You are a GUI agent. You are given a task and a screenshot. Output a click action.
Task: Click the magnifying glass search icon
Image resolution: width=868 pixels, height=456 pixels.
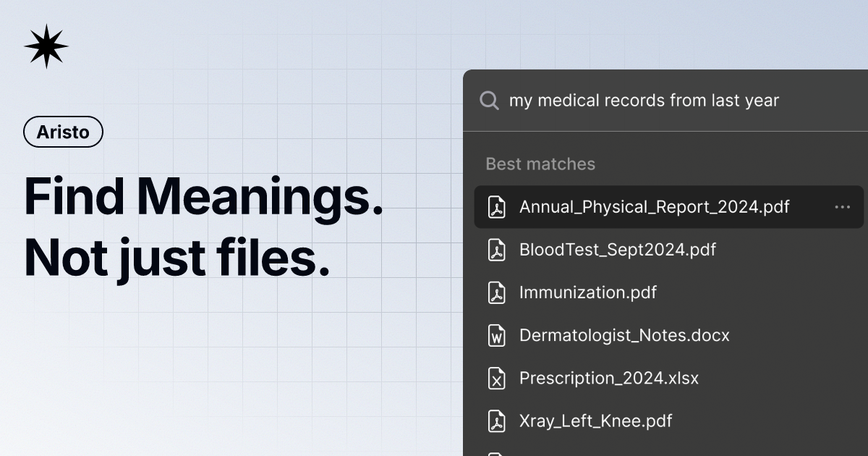tap(489, 101)
